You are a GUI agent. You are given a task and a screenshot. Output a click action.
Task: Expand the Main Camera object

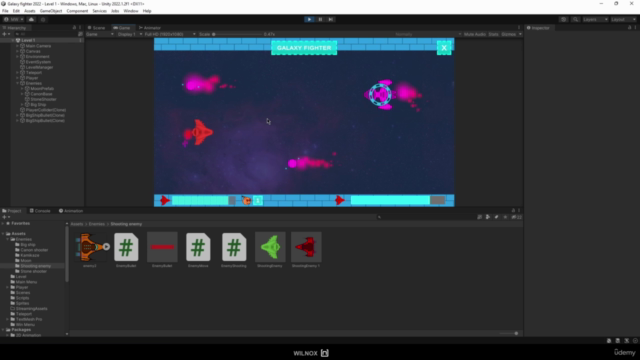[x=17, y=46]
